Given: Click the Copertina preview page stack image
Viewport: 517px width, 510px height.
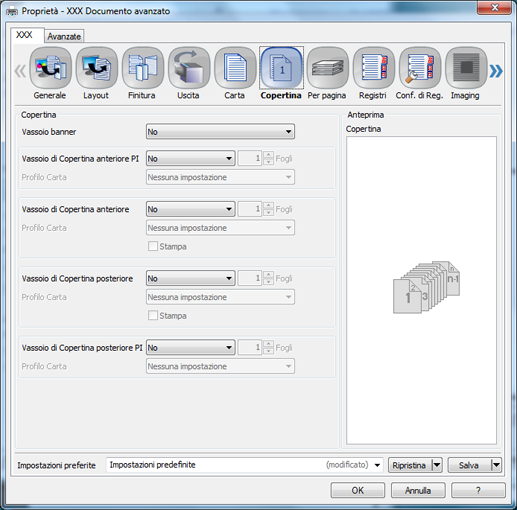Looking at the screenshot, I should (x=426, y=287).
